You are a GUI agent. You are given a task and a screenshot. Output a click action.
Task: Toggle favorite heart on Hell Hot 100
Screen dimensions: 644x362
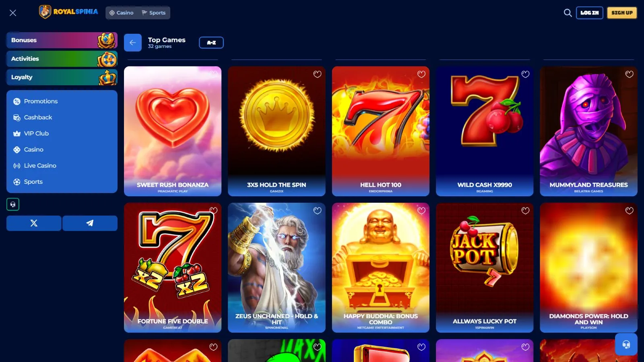pyautogui.click(x=421, y=74)
